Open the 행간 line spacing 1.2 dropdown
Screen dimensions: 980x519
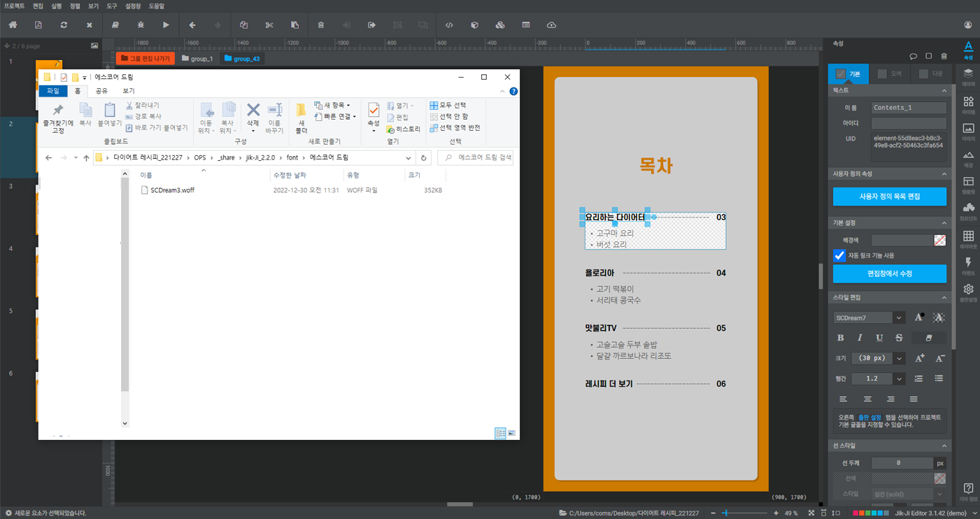[x=899, y=378]
